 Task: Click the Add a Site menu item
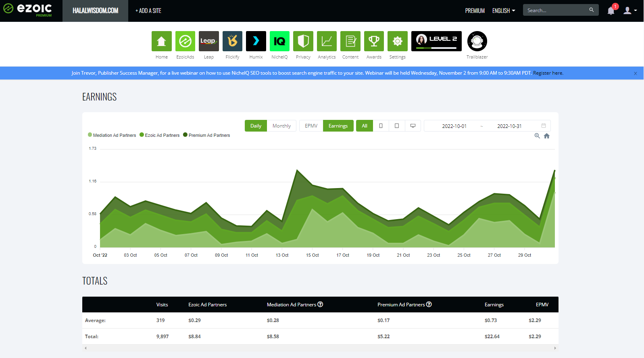(148, 11)
